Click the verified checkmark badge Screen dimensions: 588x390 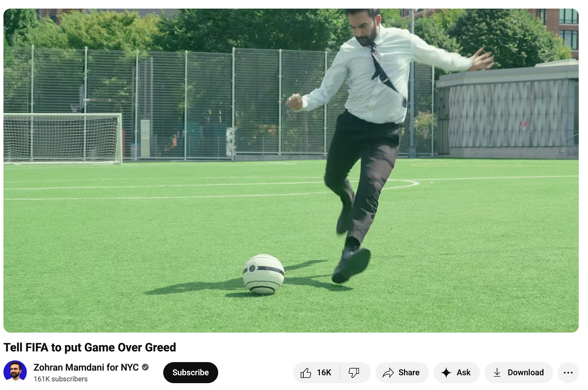point(145,367)
